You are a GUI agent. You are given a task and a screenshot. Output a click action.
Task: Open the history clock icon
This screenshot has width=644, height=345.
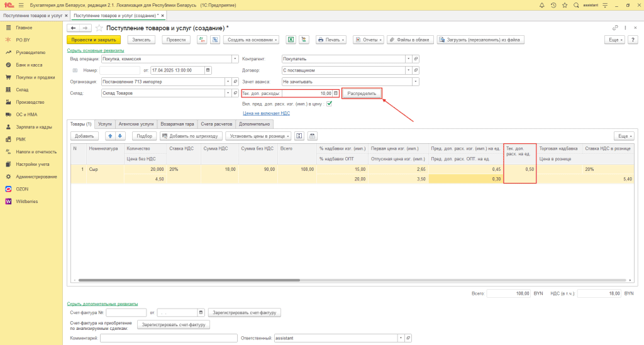[x=553, y=5]
